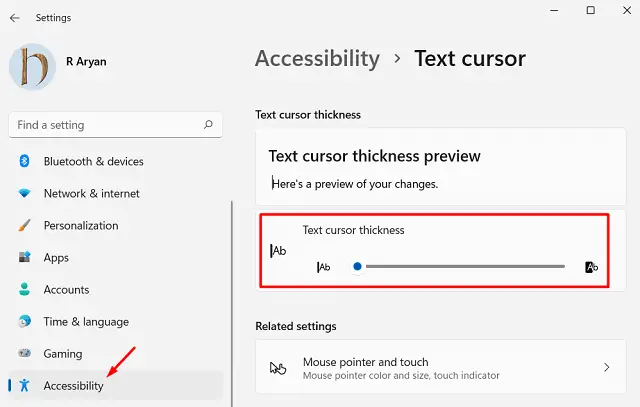Click the preview text 'Here's a preview of your changes.'
Screen dimensions: 640x407
click(355, 184)
